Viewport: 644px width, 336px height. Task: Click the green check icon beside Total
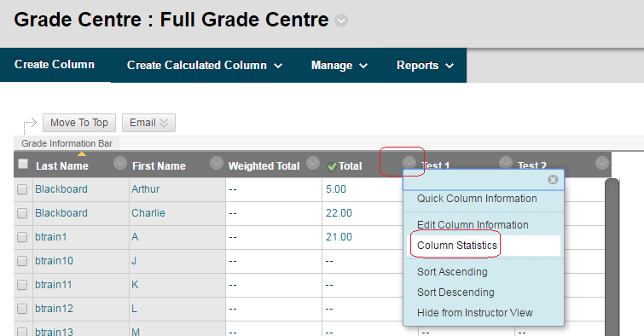click(332, 167)
